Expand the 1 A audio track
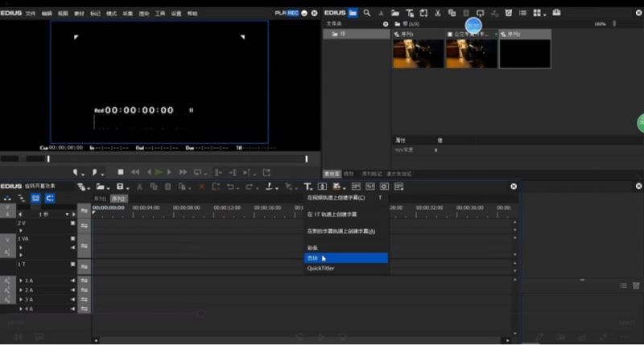644x345 pixels. coord(21,281)
